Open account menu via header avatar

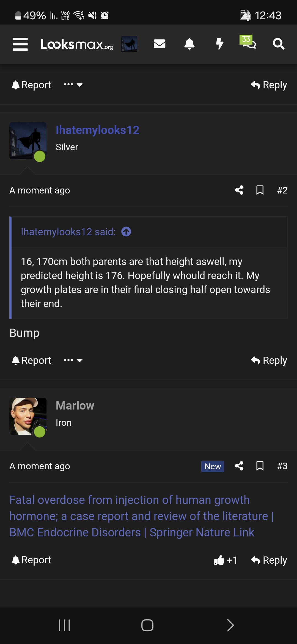pos(129,44)
